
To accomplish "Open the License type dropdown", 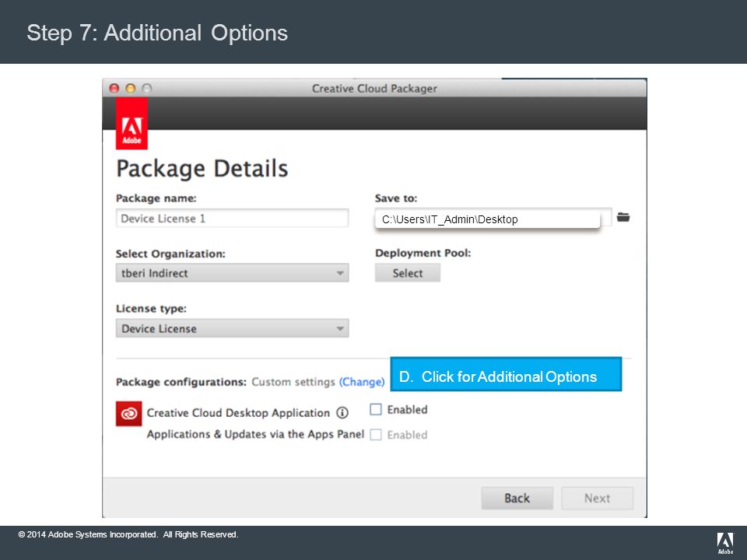I will [x=232, y=328].
